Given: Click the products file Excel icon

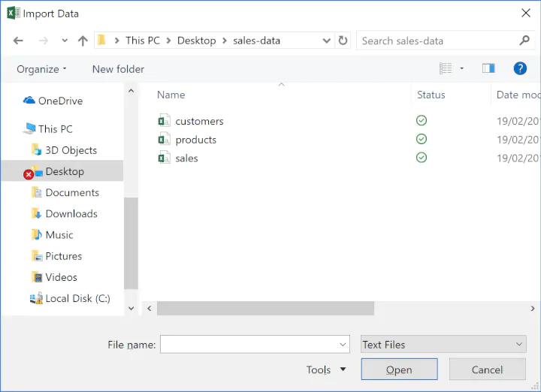Looking at the screenshot, I should [165, 139].
